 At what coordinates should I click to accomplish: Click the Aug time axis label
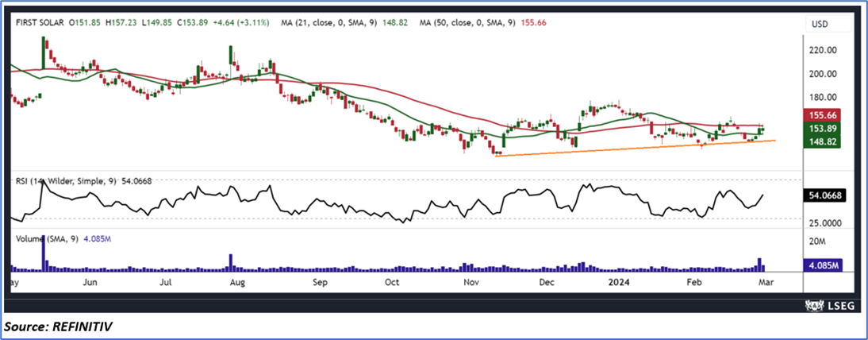(237, 282)
